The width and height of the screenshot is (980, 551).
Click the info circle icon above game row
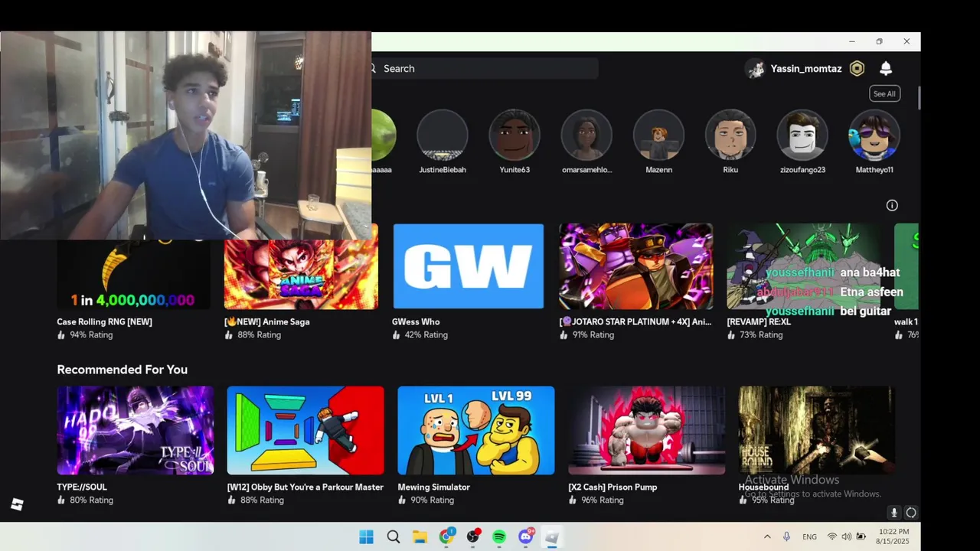pos(892,205)
